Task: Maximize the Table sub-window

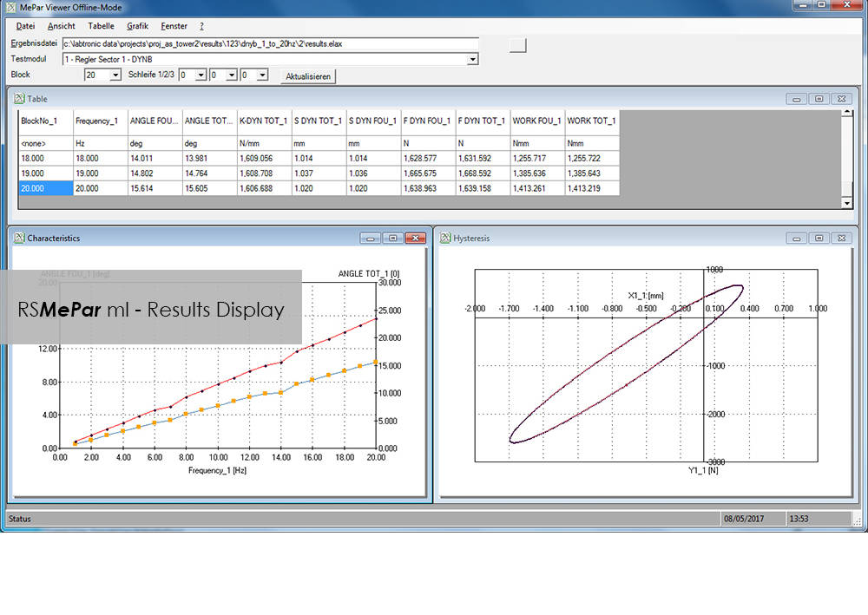Action: click(x=819, y=99)
